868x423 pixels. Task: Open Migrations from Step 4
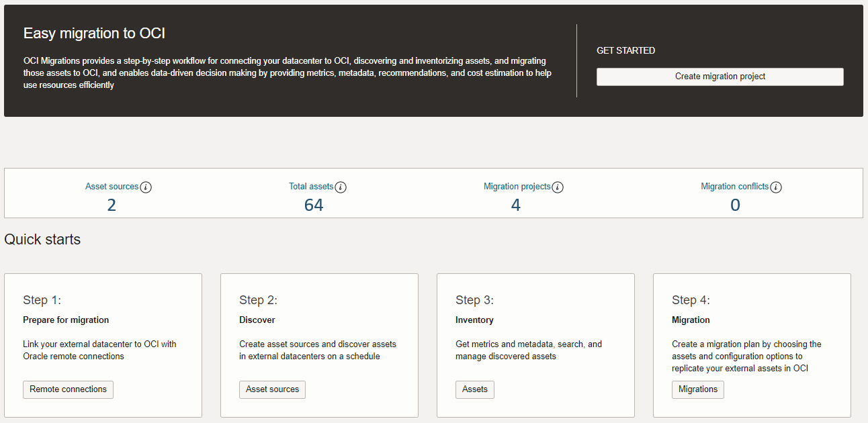tap(697, 389)
